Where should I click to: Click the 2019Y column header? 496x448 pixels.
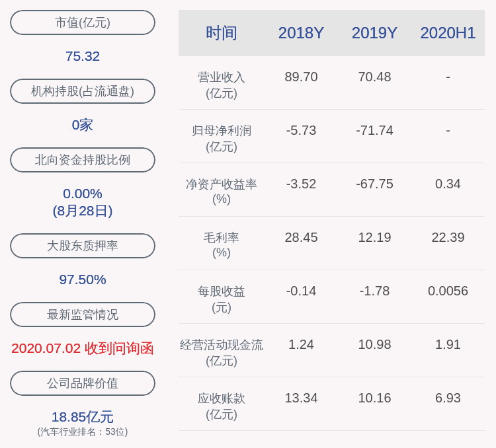pos(374,33)
